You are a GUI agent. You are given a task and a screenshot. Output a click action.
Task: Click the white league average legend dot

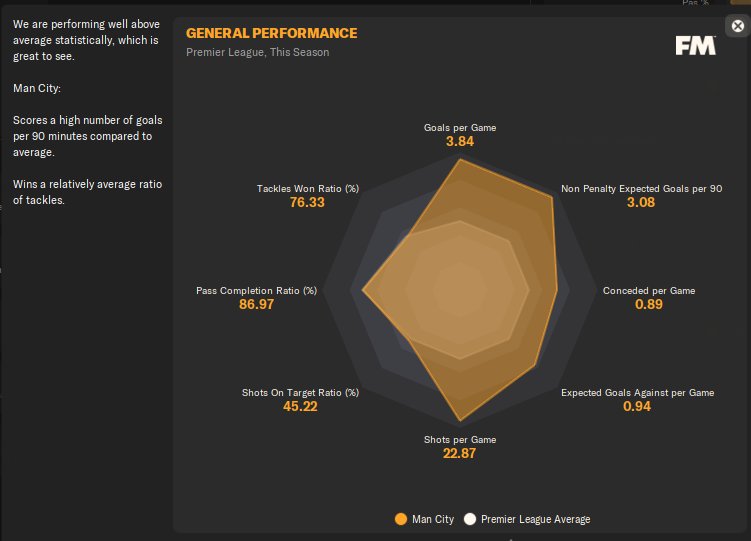point(470,519)
